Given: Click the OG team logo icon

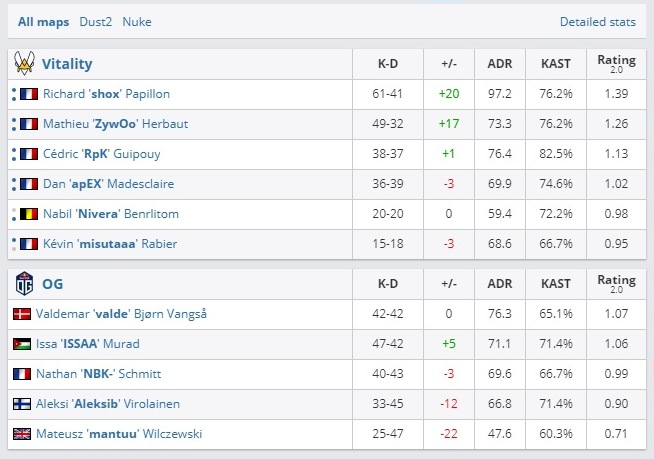Looking at the screenshot, I should coord(23,284).
